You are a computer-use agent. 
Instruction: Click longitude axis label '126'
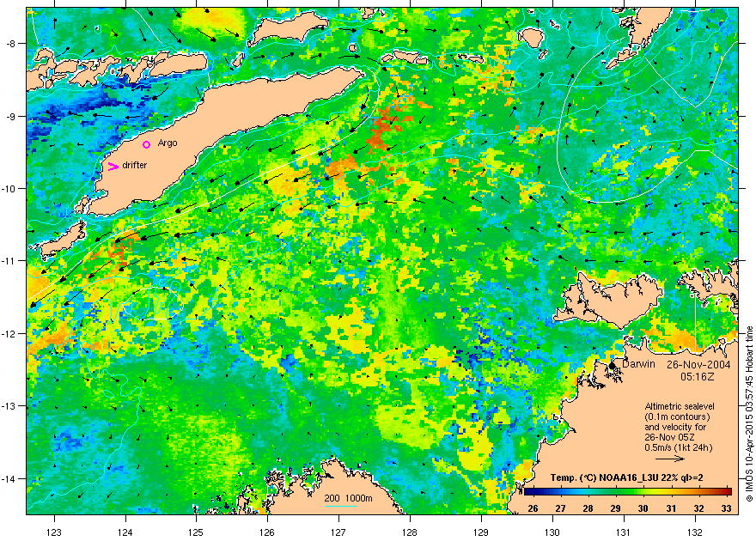tap(267, 532)
